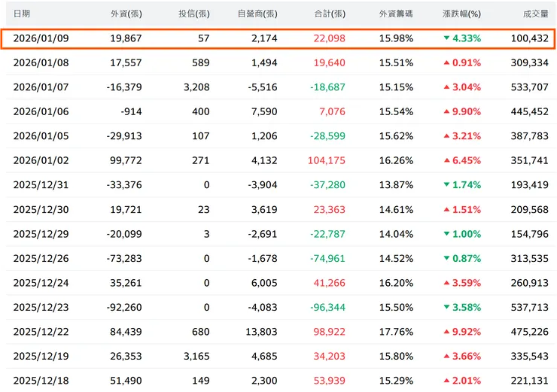Click the green down triangle beside 3.58%
Viewport: 557px width, 392px height.
(446, 307)
